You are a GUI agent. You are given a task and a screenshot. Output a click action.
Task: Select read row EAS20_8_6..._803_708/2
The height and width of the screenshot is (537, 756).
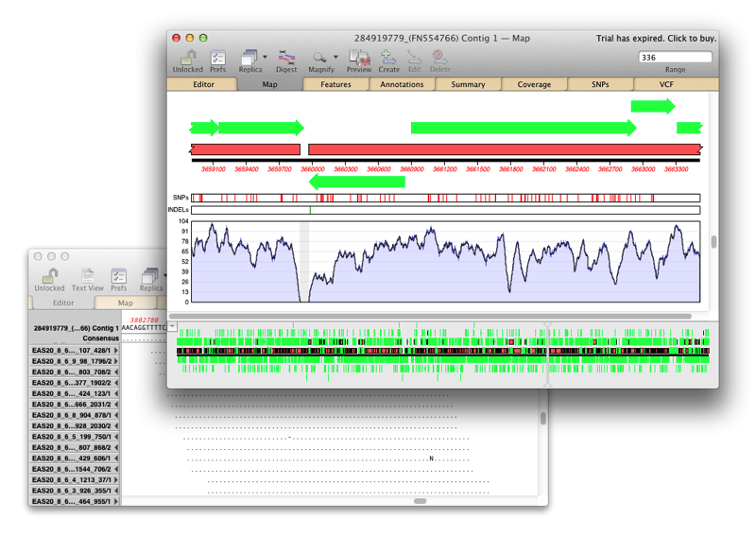click(75, 372)
